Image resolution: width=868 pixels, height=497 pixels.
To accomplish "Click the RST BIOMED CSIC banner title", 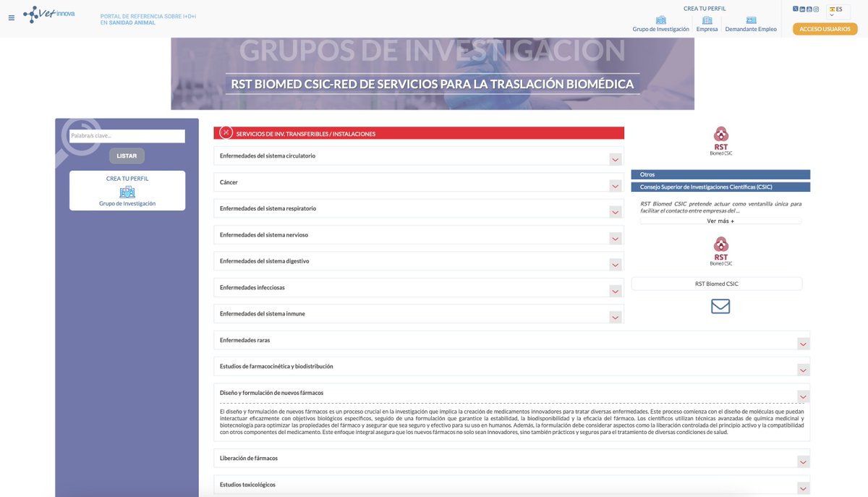I will [433, 84].
